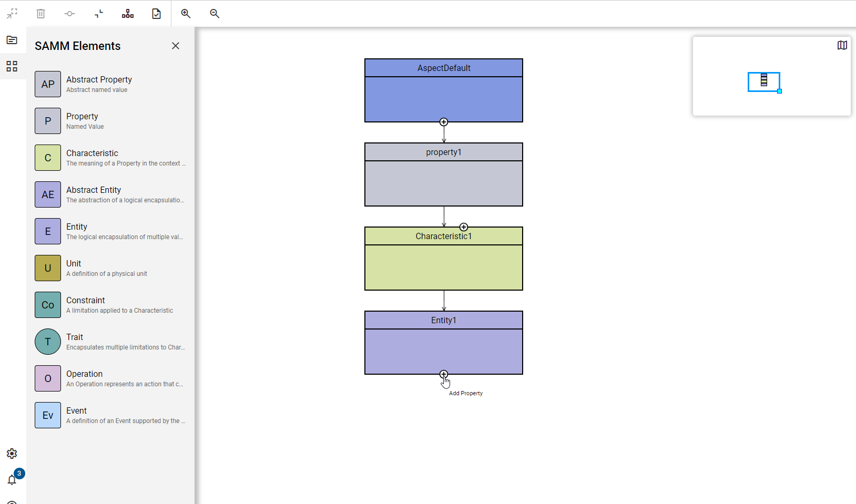
Task: Open the notifications bell
Action: (12, 479)
